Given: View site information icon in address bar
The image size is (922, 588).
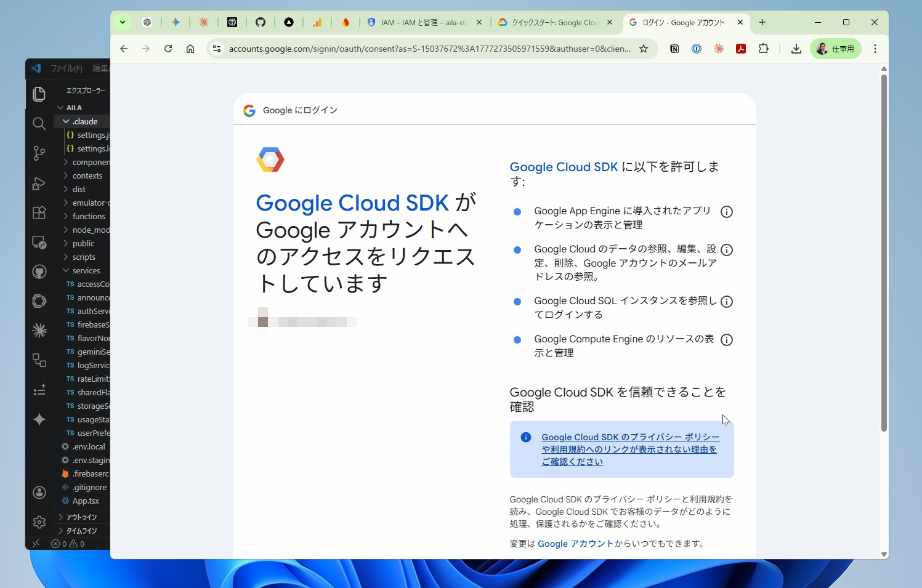Looking at the screenshot, I should (x=216, y=49).
